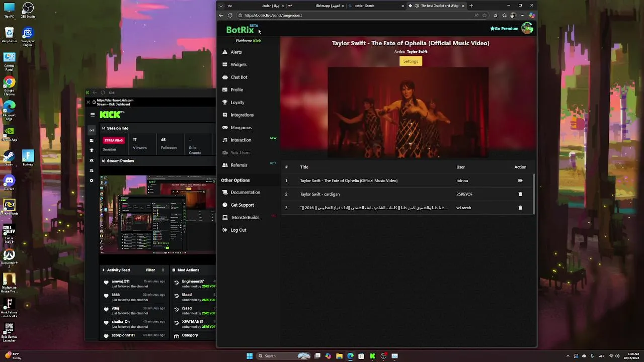Click user '25REYOF' in song queue
Viewport: 644px width, 362px height.
[x=464, y=194]
